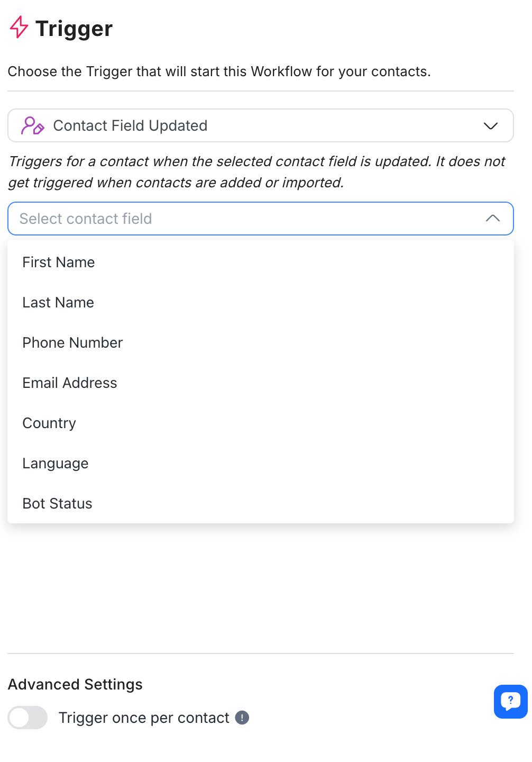532x762 pixels.
Task: Select First Name from the contact field list
Action: click(x=59, y=262)
